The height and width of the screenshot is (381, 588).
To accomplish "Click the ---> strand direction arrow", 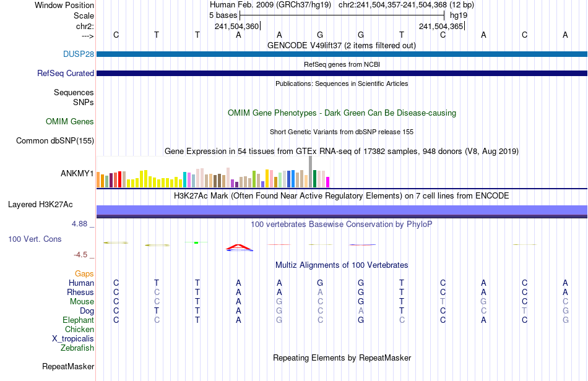I will [88, 36].
